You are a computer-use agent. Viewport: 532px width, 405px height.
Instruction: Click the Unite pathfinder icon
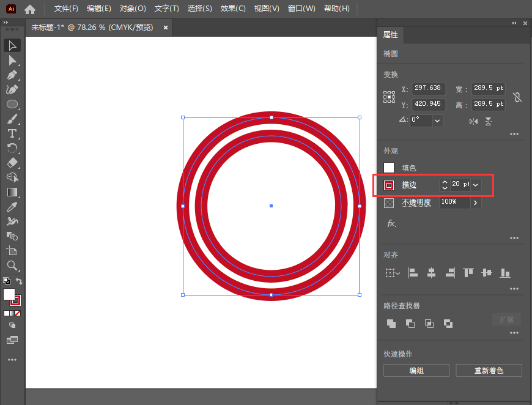pos(391,324)
